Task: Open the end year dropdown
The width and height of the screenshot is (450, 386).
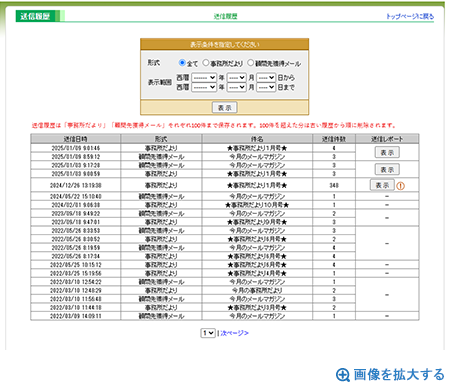Action: (x=204, y=87)
